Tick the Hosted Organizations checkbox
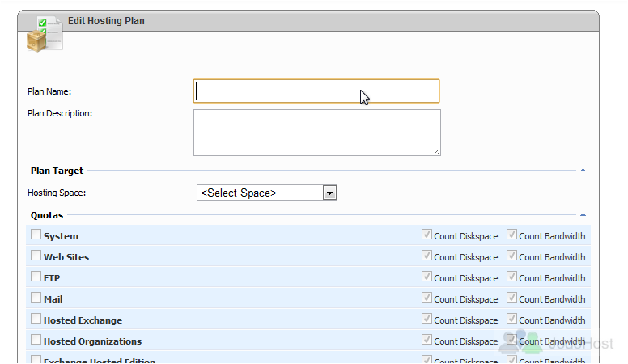 coord(36,341)
